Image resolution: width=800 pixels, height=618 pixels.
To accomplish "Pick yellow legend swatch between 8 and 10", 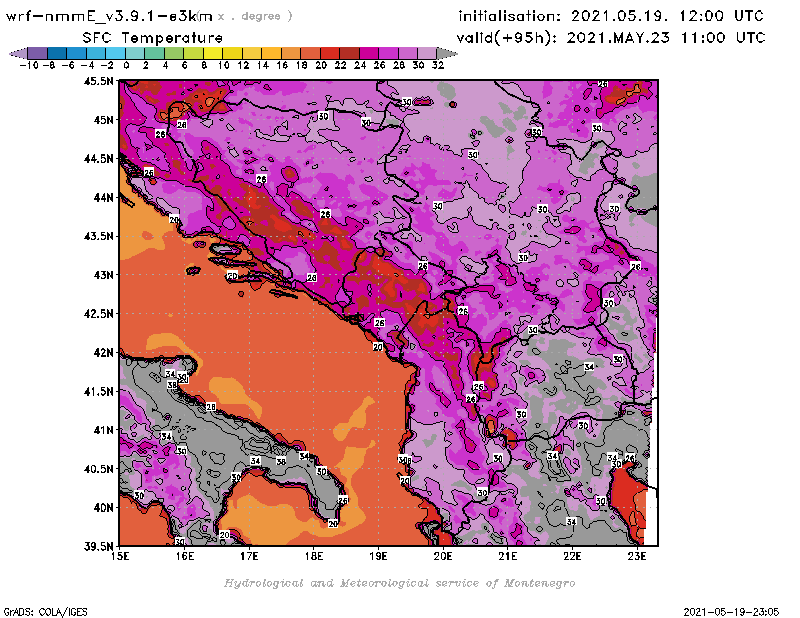I will pyautogui.click(x=212, y=53).
